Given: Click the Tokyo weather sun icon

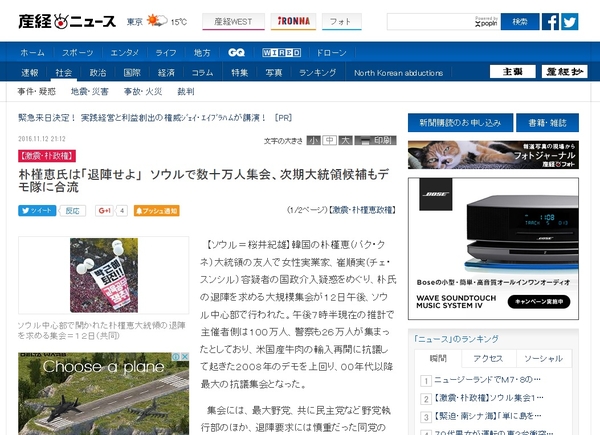Looking at the screenshot, I should point(157,20).
